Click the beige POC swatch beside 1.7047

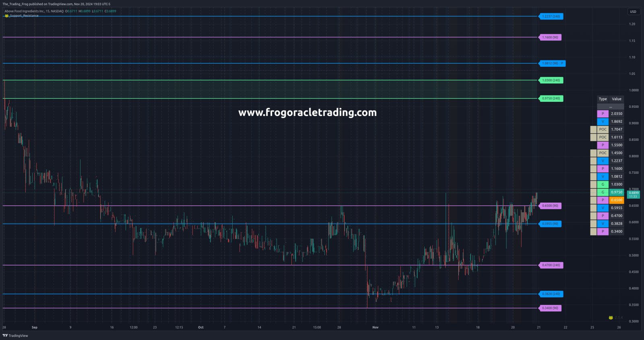tap(603, 130)
